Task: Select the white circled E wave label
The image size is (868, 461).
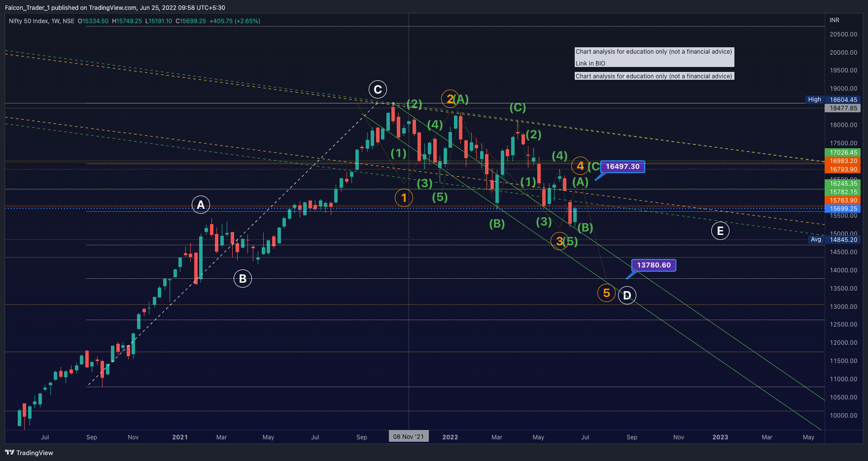Action: 720,230
